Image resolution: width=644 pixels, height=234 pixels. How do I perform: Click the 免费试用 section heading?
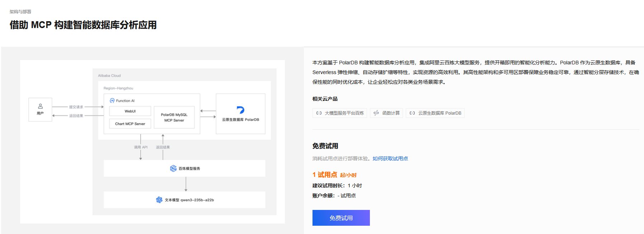[325, 146]
